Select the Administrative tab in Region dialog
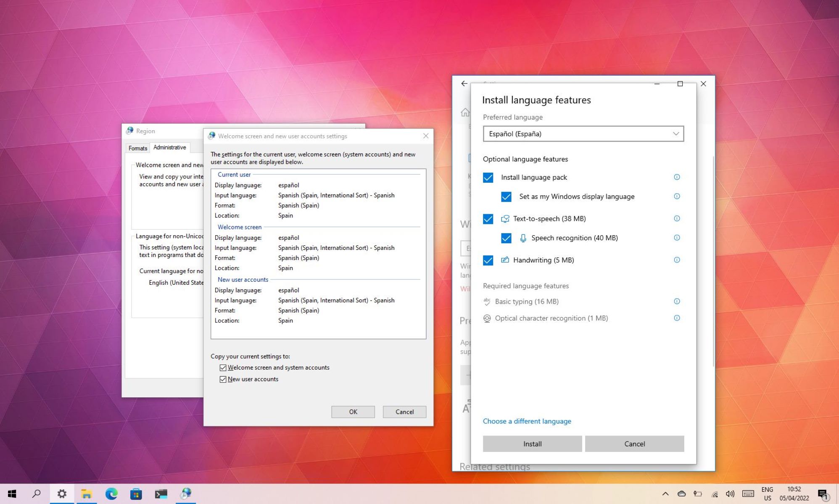 [169, 147]
